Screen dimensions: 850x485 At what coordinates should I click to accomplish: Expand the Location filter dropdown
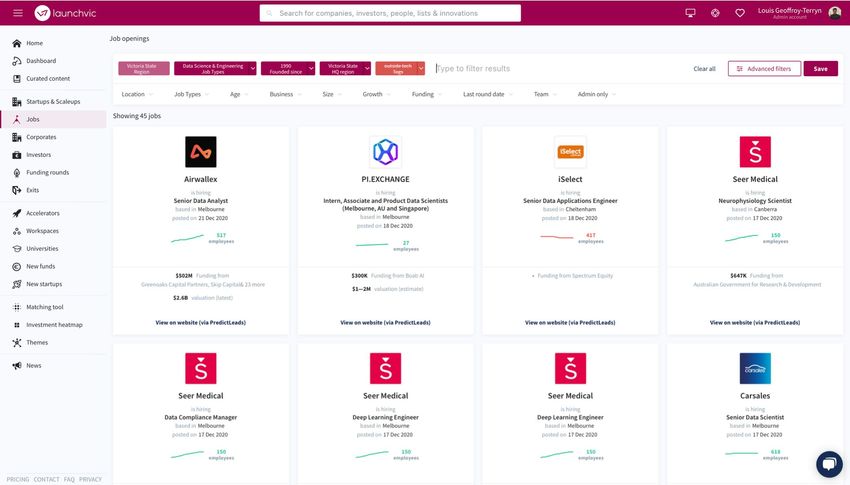pyautogui.click(x=137, y=94)
